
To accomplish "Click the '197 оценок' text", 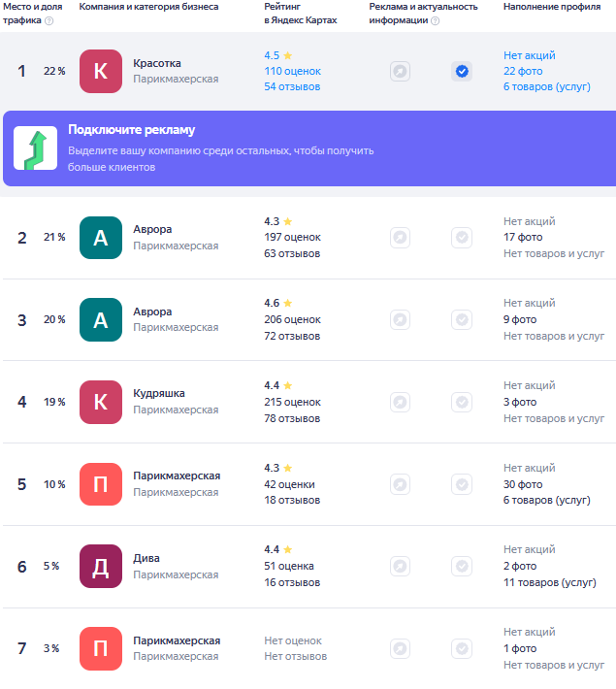I will (x=292, y=238).
